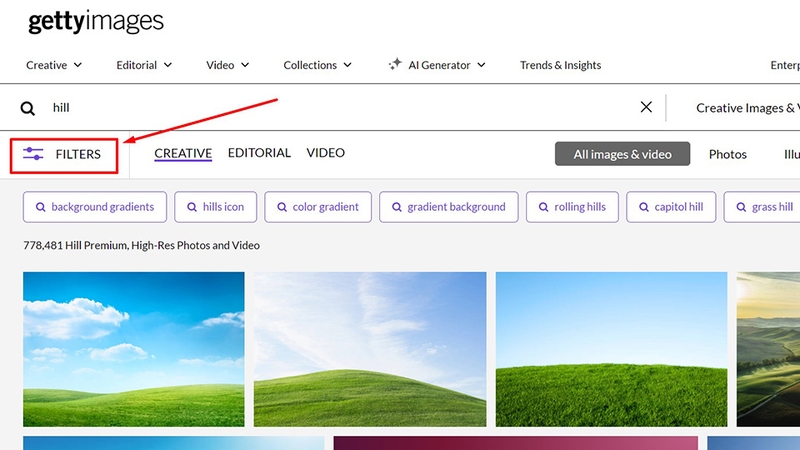Image resolution: width=800 pixels, height=450 pixels.
Task: Expand the Creative menu chevron
Action: [78, 65]
